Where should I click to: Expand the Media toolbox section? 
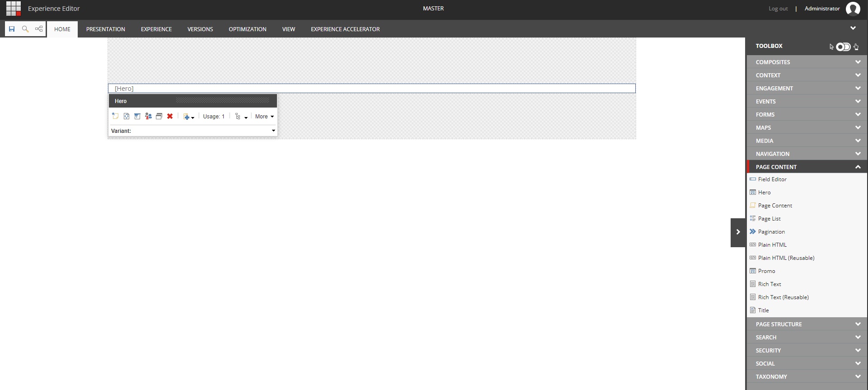pyautogui.click(x=807, y=141)
